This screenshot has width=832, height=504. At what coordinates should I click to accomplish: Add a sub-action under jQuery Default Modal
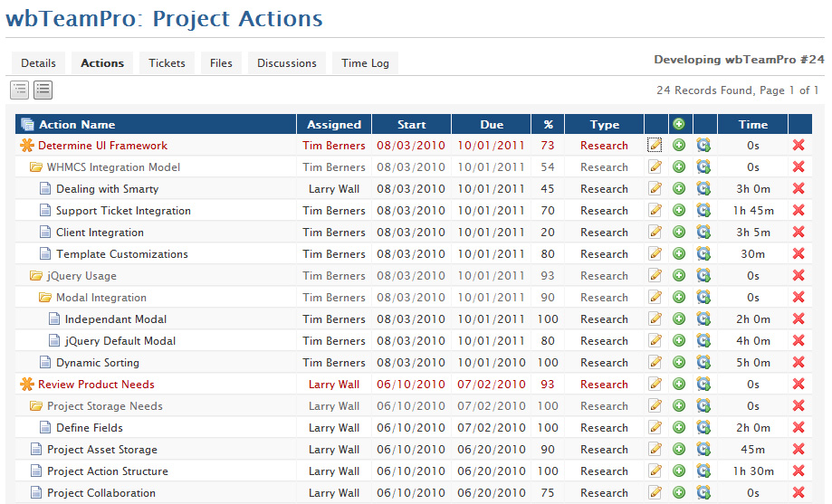[679, 341]
